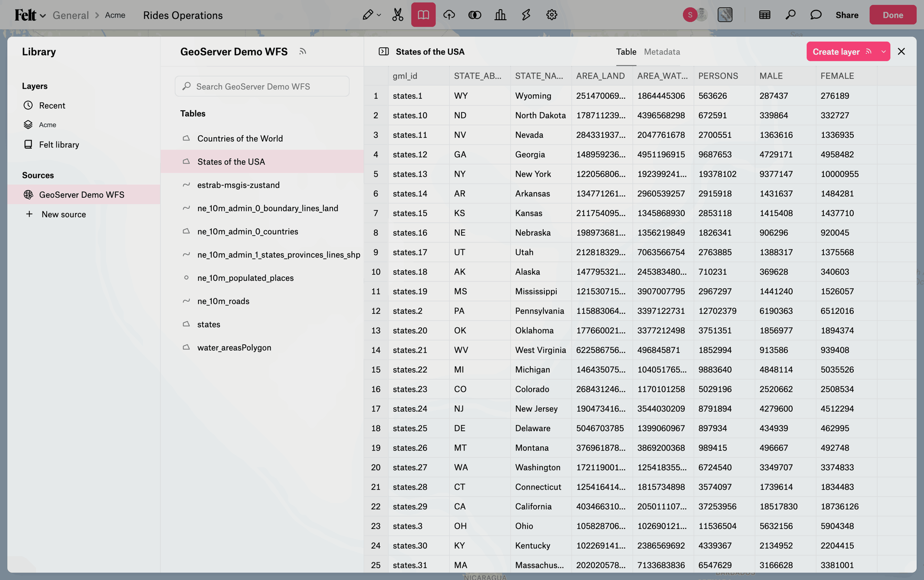The width and height of the screenshot is (924, 580).
Task: Click the red S user avatar
Action: (x=690, y=15)
